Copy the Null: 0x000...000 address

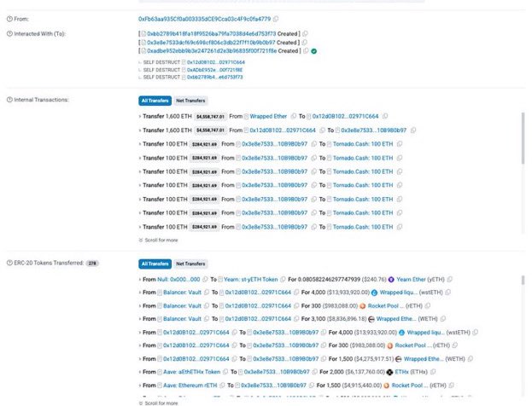205,280
